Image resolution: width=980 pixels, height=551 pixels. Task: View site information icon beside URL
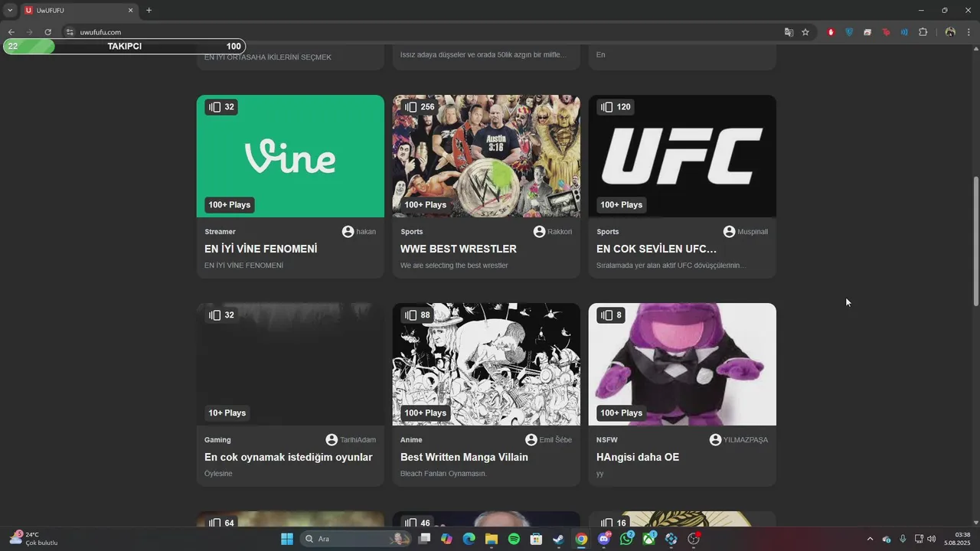pos(70,32)
